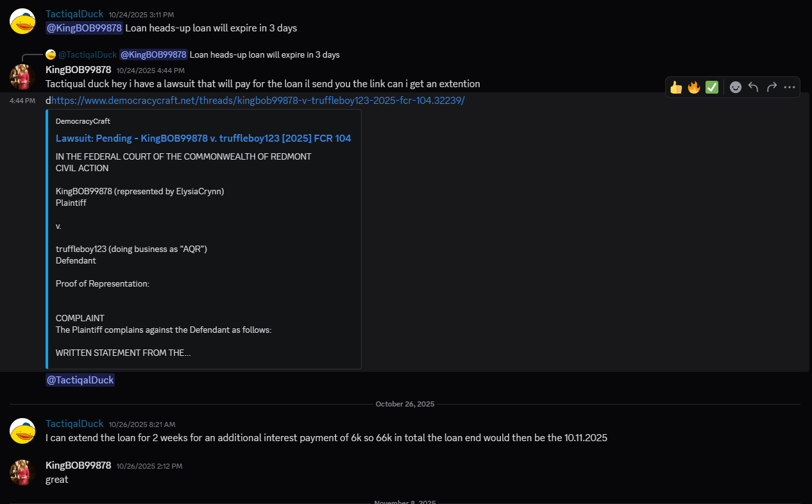Click the TactiqalDuck username above the loan extension message
Screen dimensions: 812x504
(x=74, y=424)
